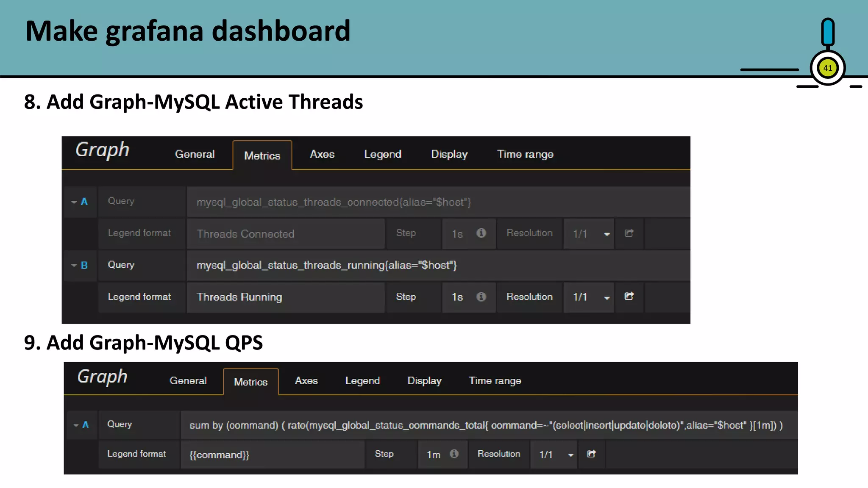Viewport: 868px width, 488px height.
Task: Open Legend tab in bottom Graph editor
Action: (362, 380)
